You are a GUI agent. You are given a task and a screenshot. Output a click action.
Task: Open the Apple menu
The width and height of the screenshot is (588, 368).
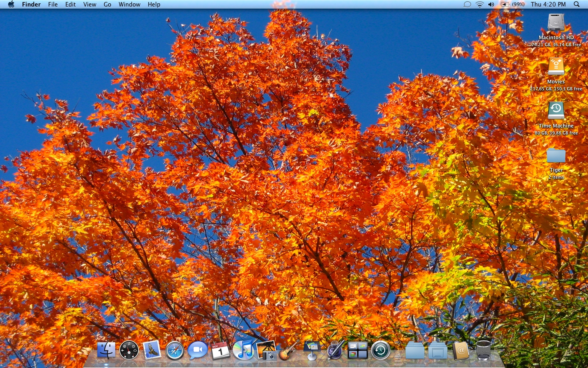(11, 4)
